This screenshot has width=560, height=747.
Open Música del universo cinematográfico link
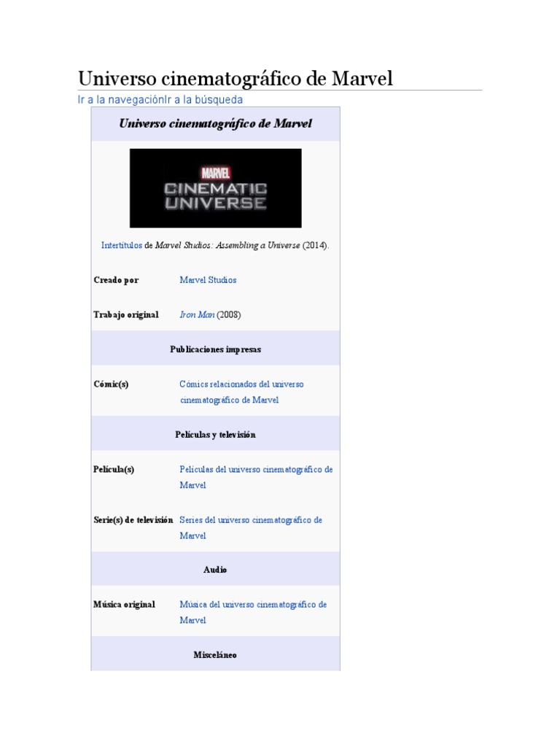253,612
